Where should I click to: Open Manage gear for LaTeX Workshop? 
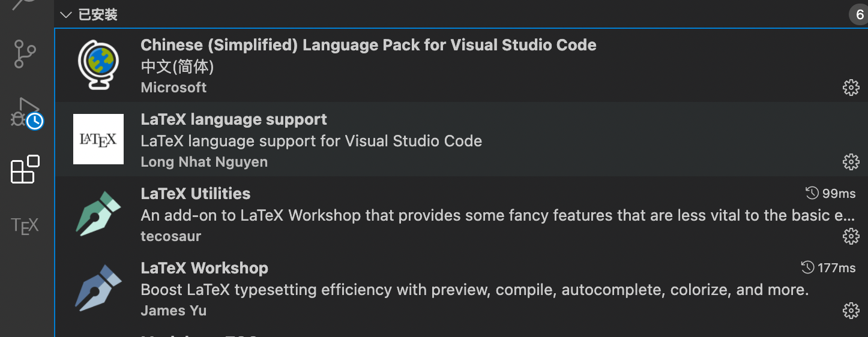point(851,311)
